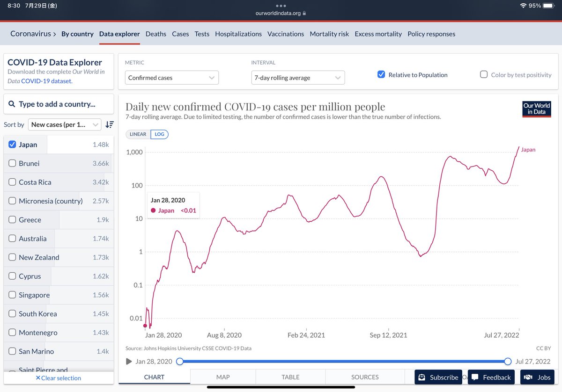Switch to the TABLE view tab
Screen dimensions: 562x392
point(290,377)
